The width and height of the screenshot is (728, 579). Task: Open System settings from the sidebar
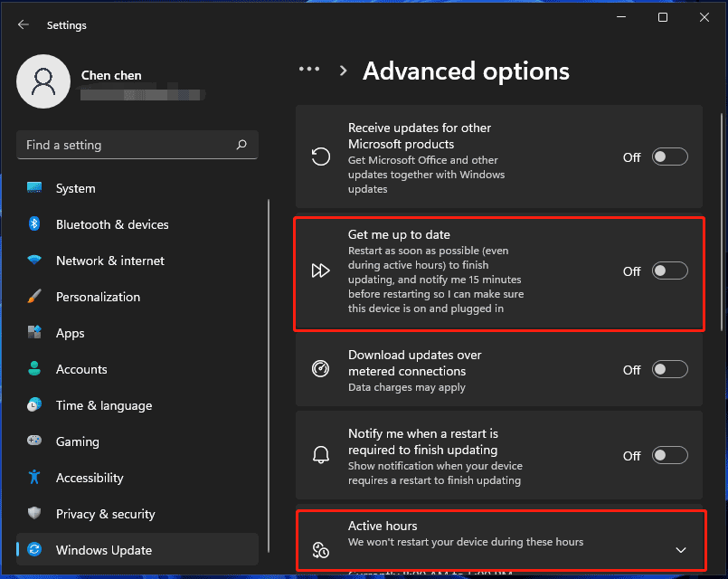[75, 188]
